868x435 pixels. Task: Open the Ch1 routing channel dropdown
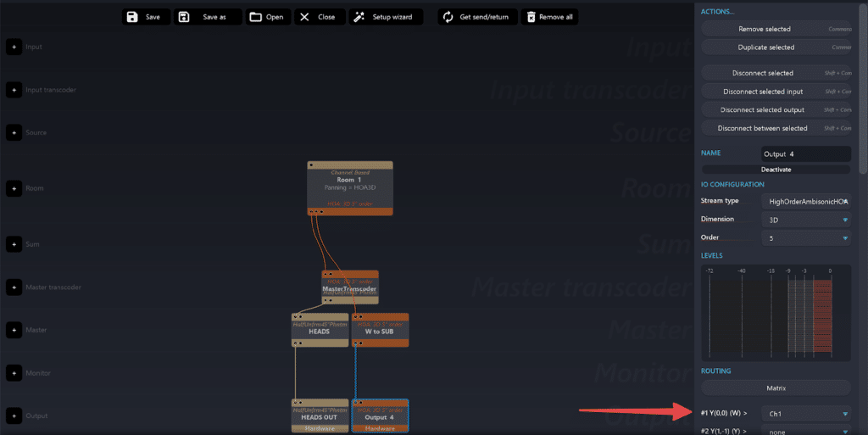coord(806,414)
